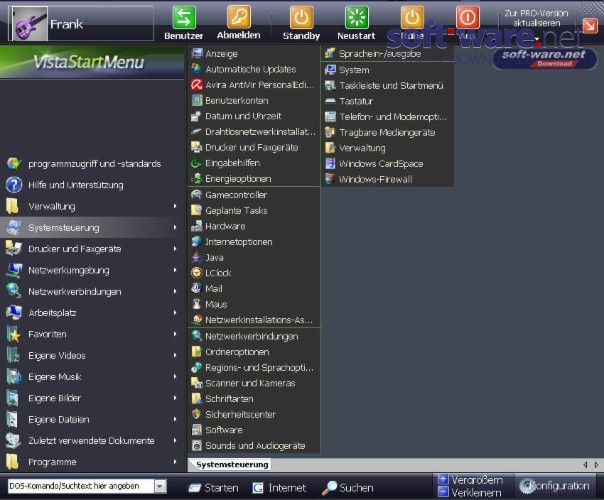Open Netzwerkinstallations-Assistent entry
This screenshot has height=500, width=604.
pos(254,320)
